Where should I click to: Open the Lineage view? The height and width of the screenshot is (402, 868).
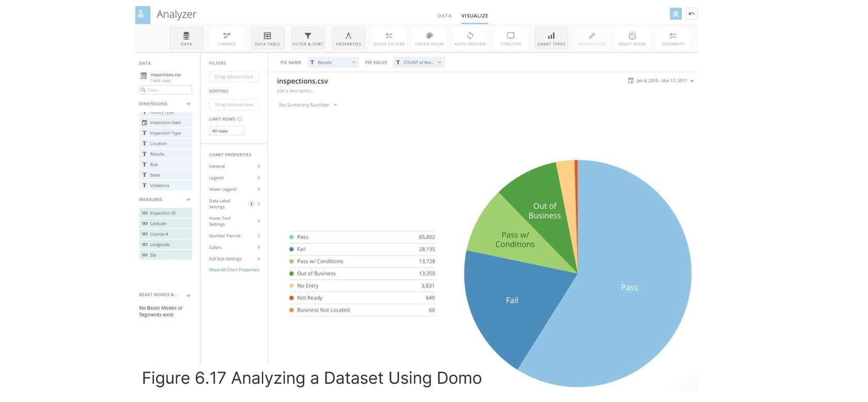[x=226, y=38]
